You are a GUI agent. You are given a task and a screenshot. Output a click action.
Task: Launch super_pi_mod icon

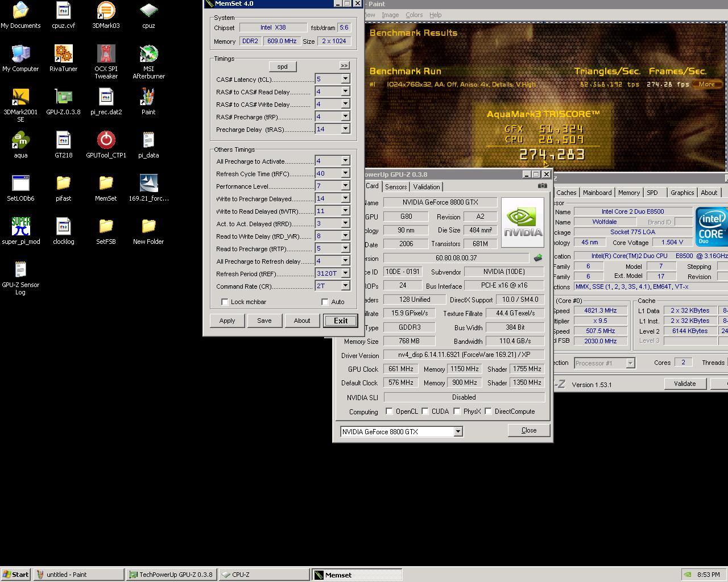click(20, 231)
